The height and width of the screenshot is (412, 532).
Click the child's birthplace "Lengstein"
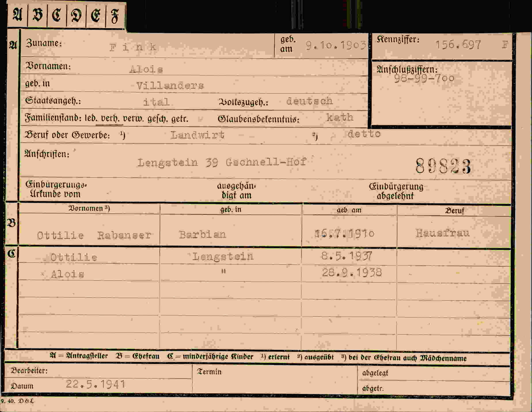click(223, 256)
